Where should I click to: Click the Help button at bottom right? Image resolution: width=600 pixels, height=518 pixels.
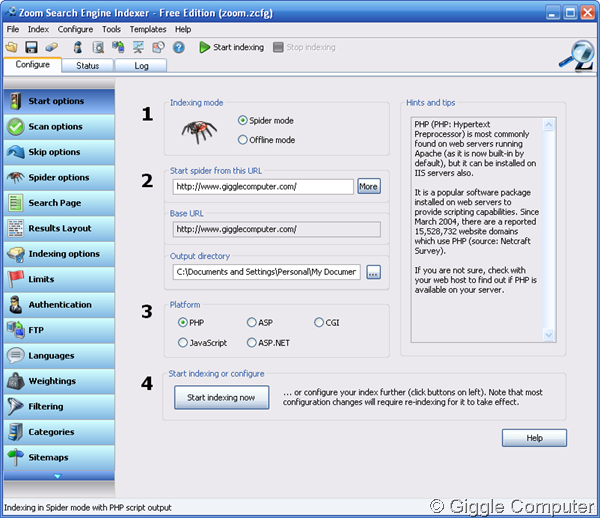click(535, 438)
